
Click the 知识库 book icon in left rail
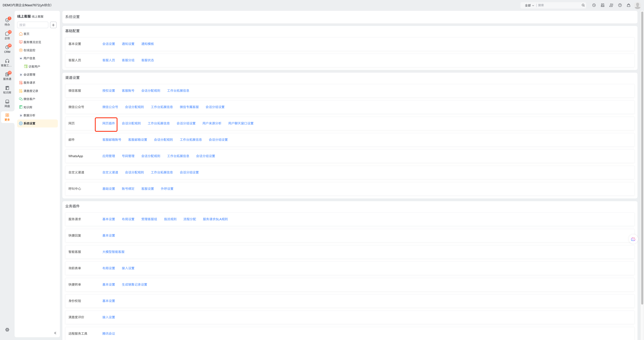[7, 88]
